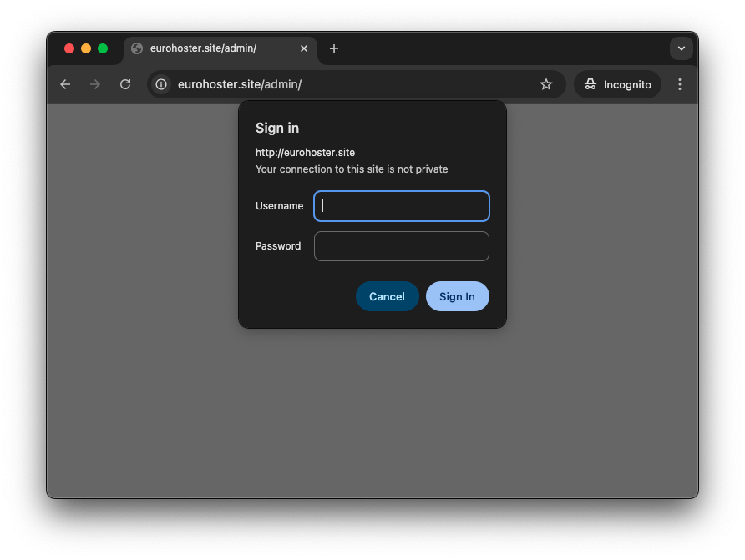Select the eurohoster.site/admin/ tab
Screen dimensions: 745x560
[x=209, y=48]
